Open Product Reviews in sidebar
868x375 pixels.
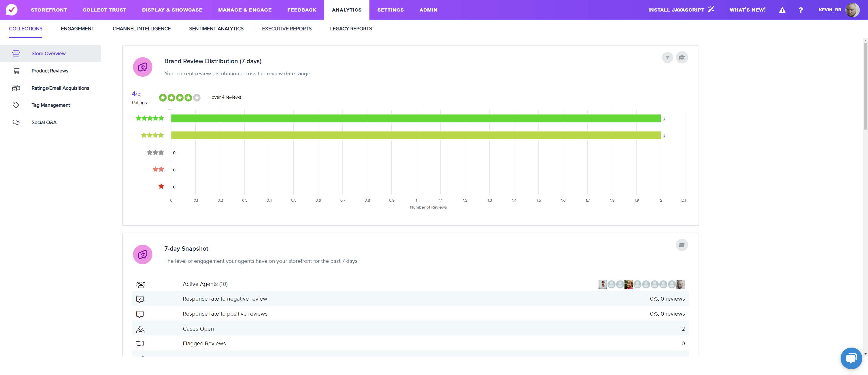click(x=50, y=70)
